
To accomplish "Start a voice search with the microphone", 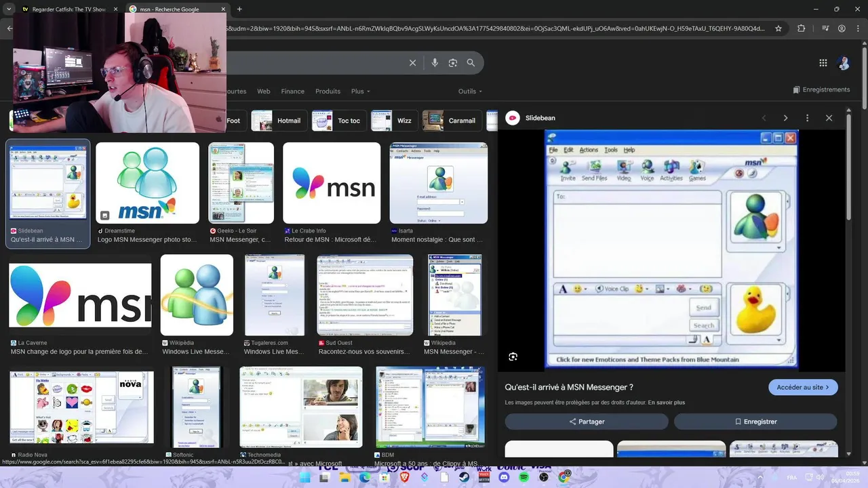I will pos(435,63).
